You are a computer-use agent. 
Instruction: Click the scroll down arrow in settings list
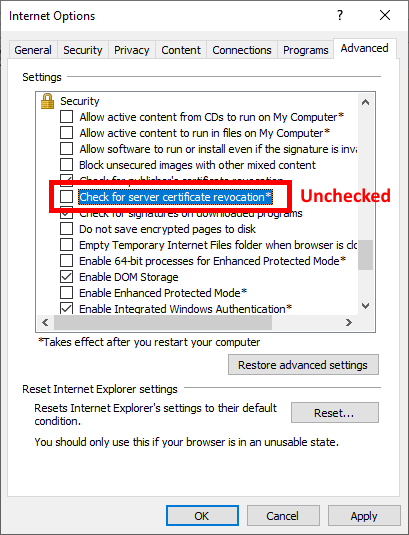click(365, 306)
